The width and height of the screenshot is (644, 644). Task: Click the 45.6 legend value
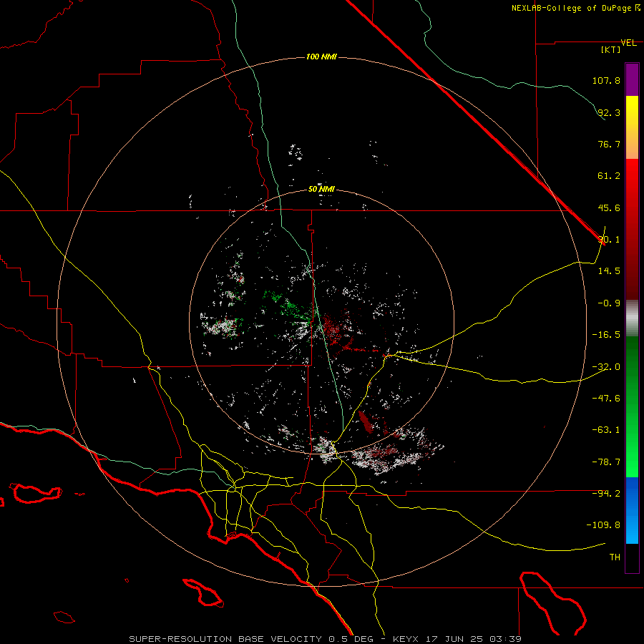609,208
